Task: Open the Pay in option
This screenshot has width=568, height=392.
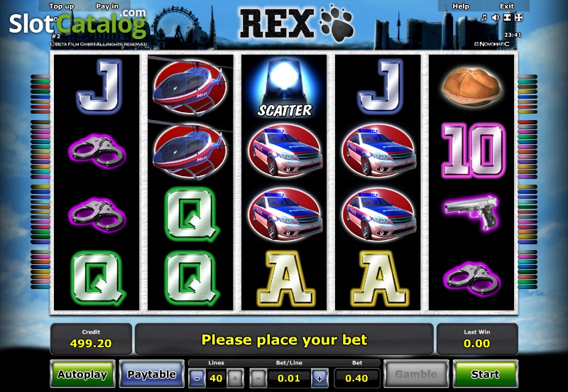Action: 107,6
